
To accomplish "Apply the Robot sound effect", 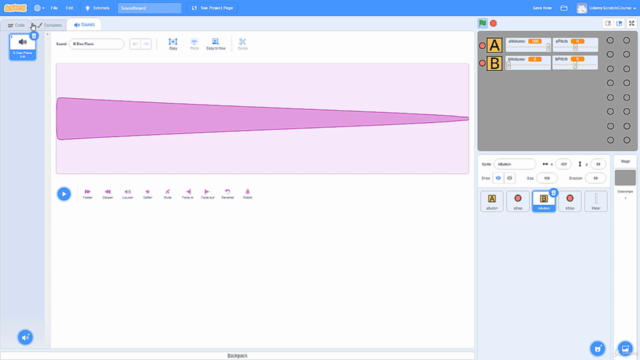I will click(x=247, y=194).
